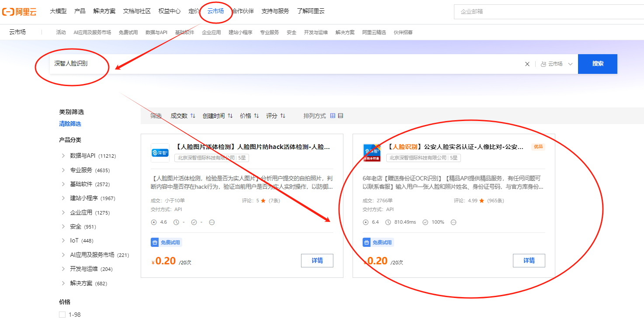Sort by 创建时间 arrows icon
This screenshot has height=322, width=644.
point(230,116)
